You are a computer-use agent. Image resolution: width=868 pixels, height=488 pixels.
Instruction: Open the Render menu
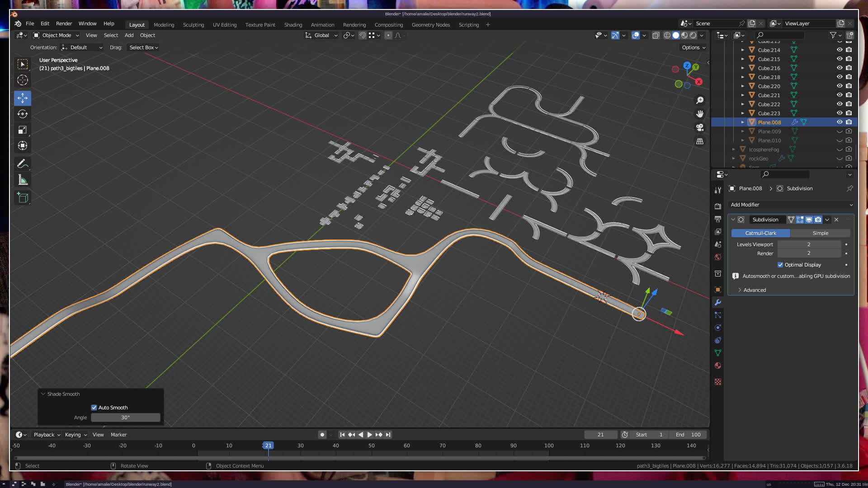tap(64, 23)
